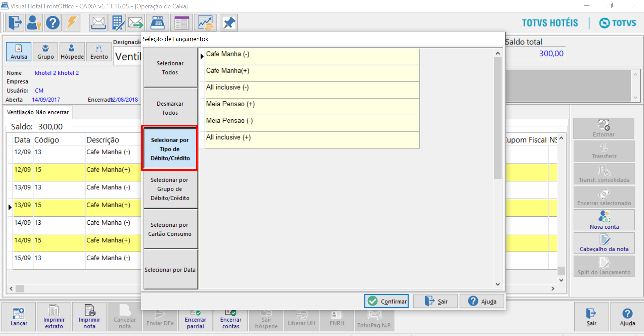Click Selecionar por Data button
The height and width of the screenshot is (336, 644).
[170, 270]
